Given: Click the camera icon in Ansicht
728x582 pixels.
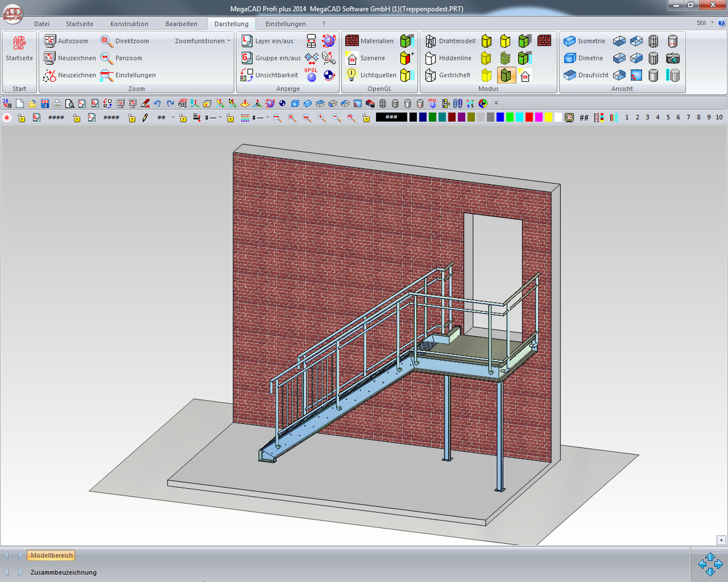Looking at the screenshot, I should (x=672, y=58).
